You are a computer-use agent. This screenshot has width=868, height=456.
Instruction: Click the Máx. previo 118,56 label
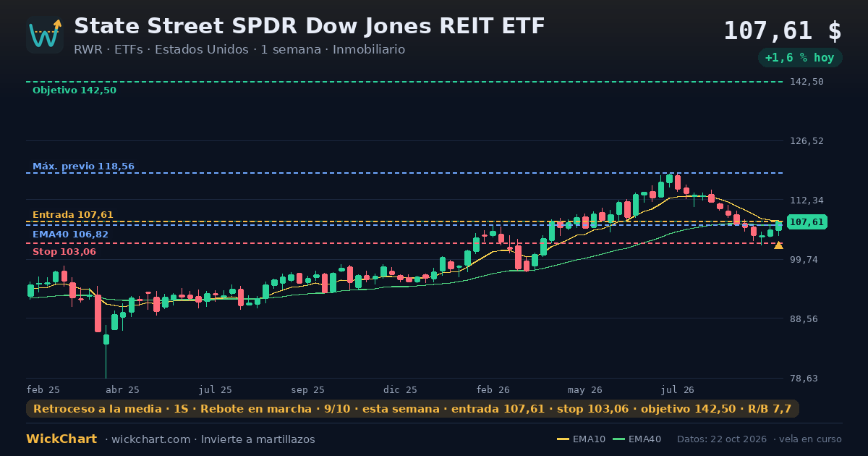tap(83, 166)
